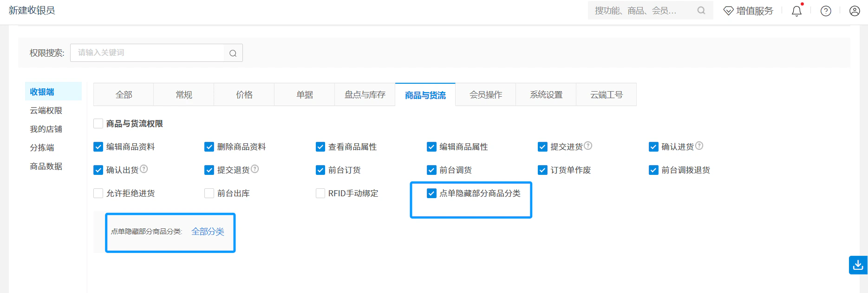Viewport: 868px width, 293px height.
Task: Open the 盘点与库存 tab
Action: click(x=365, y=94)
